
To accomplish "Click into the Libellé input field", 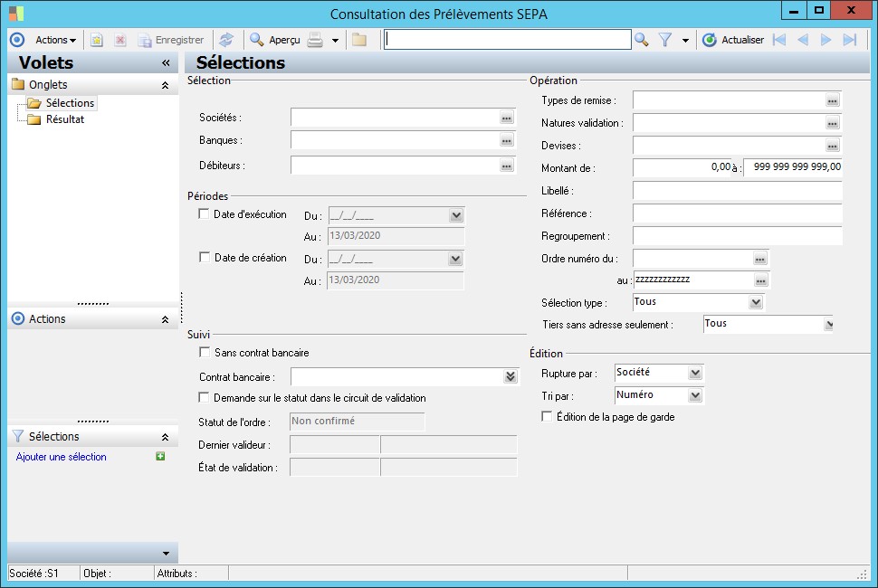I will point(737,191).
